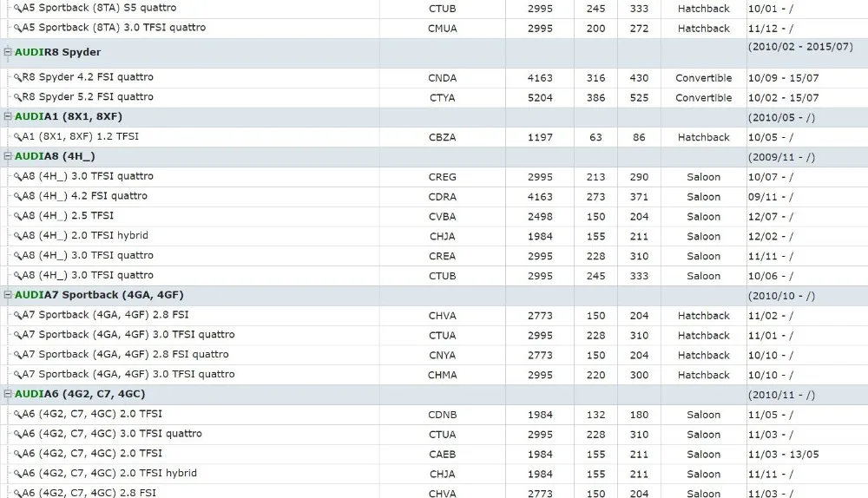Click horsepower value 525
Screen dimensions: 868x498
click(x=639, y=98)
